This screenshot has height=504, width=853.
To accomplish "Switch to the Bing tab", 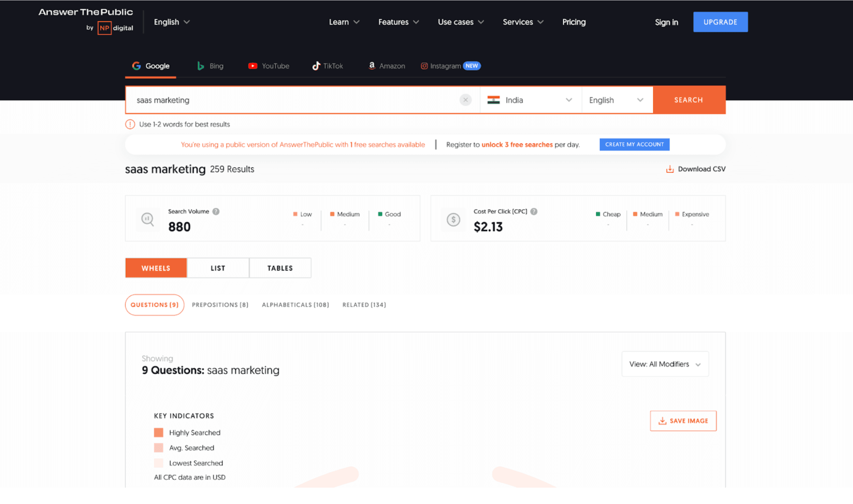I will [210, 66].
